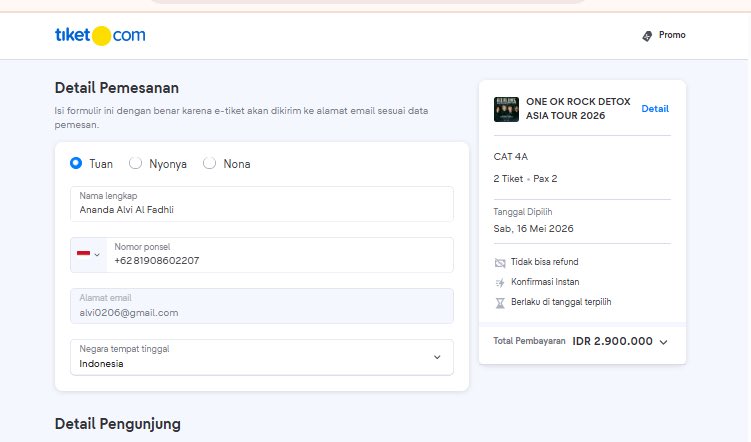
Task: Click the 'Detail Pengunjung' heading
Action: pos(118,424)
